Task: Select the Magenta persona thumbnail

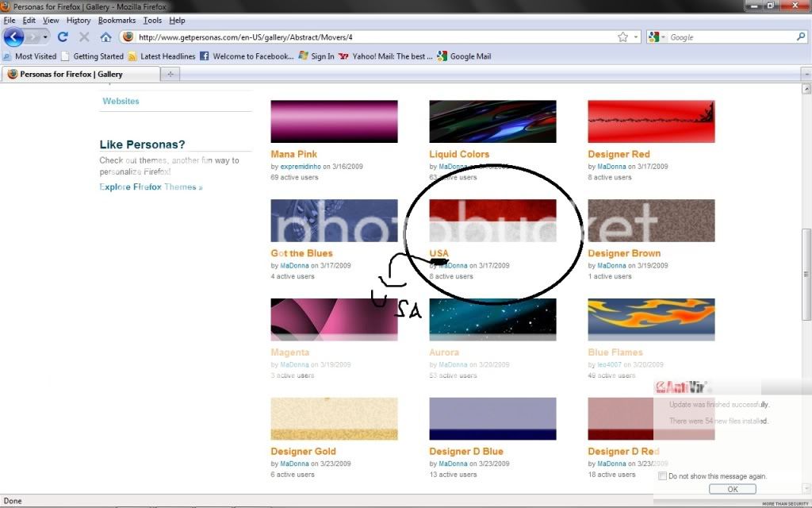Action: [x=334, y=319]
